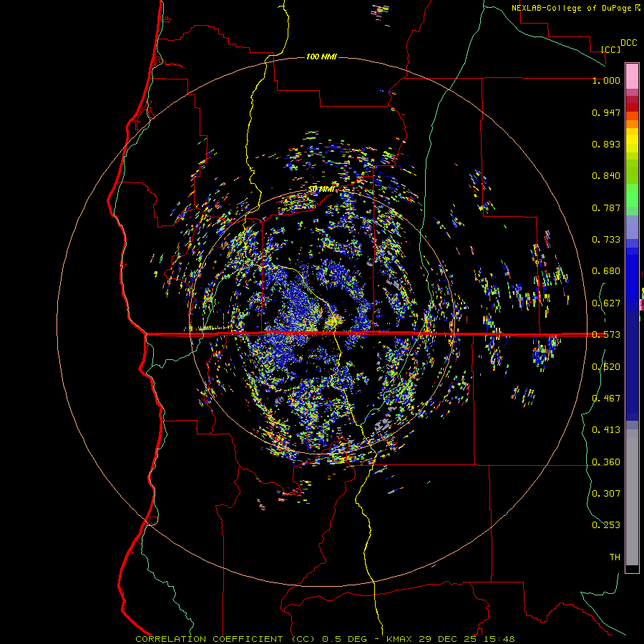This screenshot has height=644, width=644.
Task: Pick the yellow segment of the color bar
Action: (x=632, y=142)
